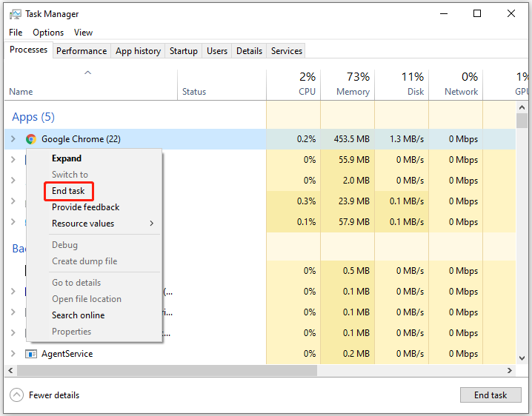Screen dimensions: 532x416
Task: Sort by the Status column header
Action: 222,85
